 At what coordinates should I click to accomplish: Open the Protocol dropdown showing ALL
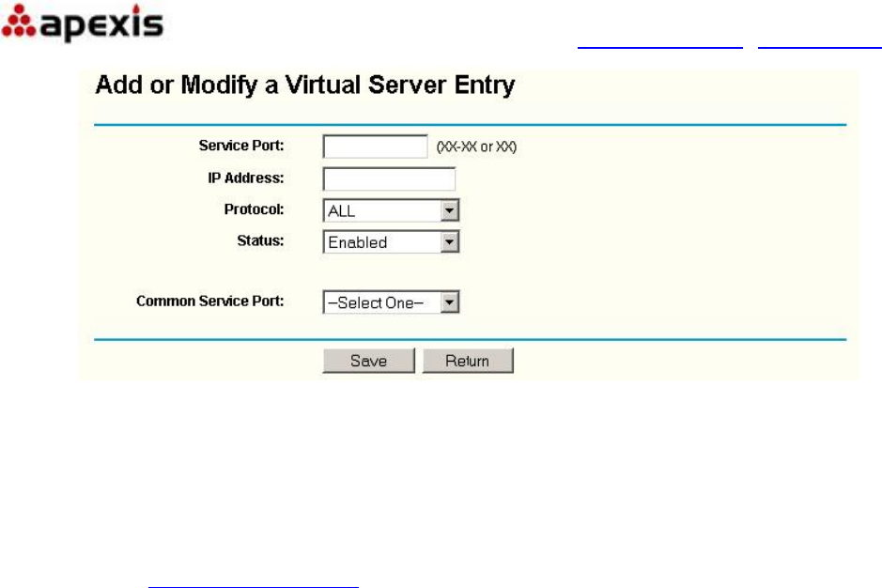[391, 210]
